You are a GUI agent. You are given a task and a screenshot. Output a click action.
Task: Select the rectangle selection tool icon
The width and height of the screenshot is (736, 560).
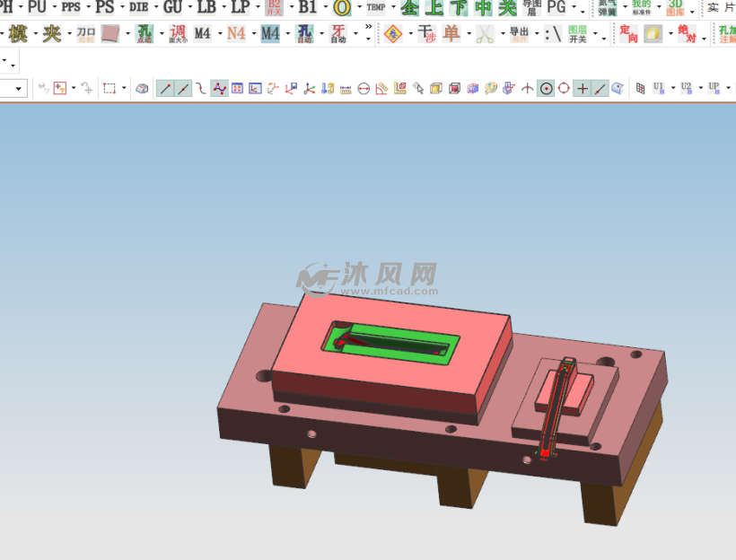tap(110, 88)
